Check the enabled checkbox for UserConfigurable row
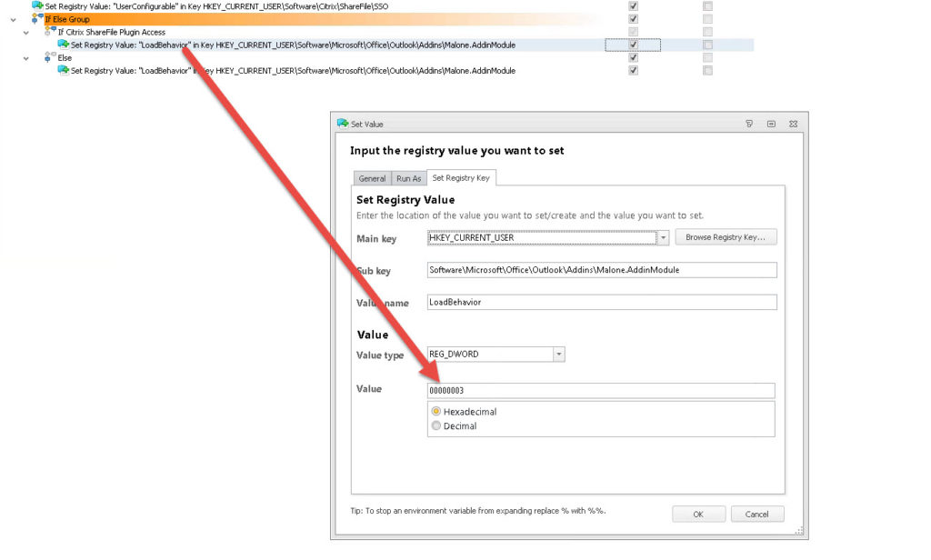The image size is (931, 560). coord(633,5)
